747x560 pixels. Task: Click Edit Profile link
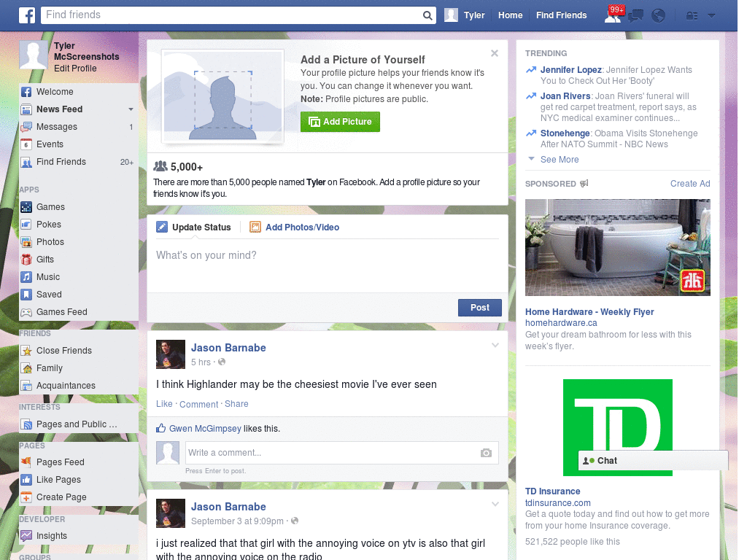point(75,69)
